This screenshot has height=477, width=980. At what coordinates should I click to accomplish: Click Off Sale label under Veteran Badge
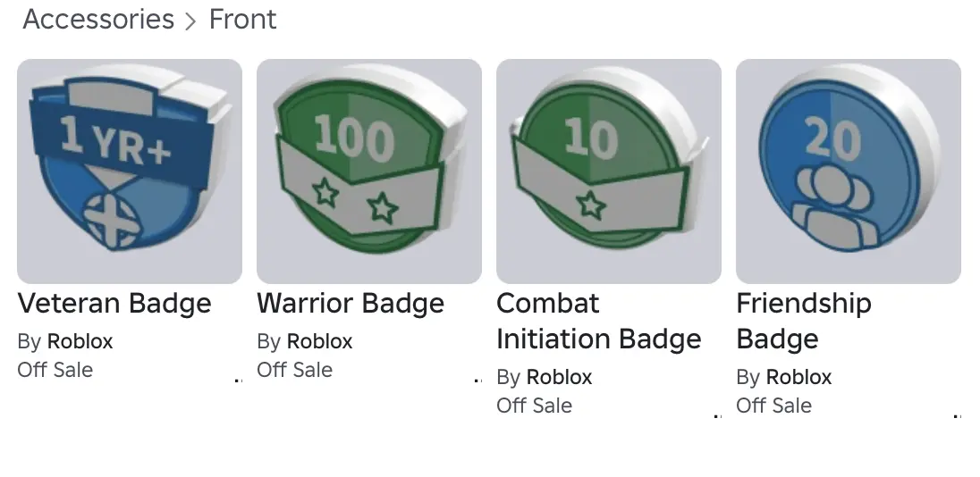[55, 370]
